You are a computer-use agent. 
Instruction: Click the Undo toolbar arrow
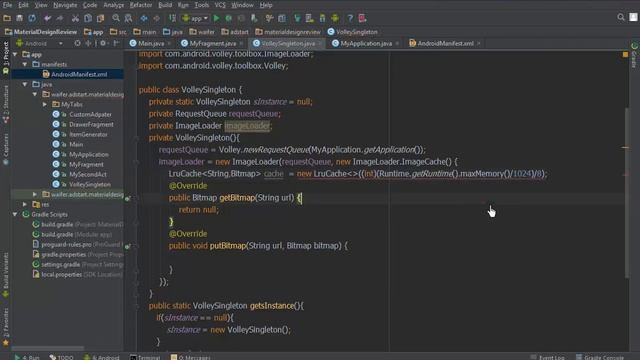pos(47,18)
